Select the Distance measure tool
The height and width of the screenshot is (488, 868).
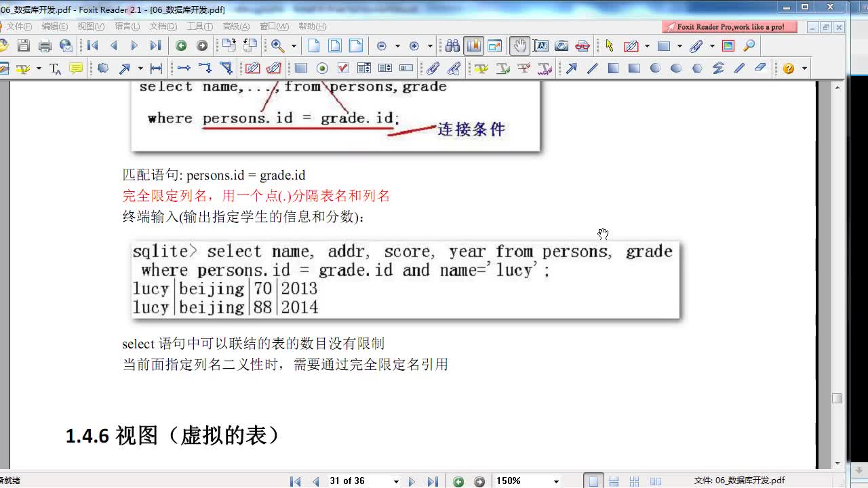(156, 68)
